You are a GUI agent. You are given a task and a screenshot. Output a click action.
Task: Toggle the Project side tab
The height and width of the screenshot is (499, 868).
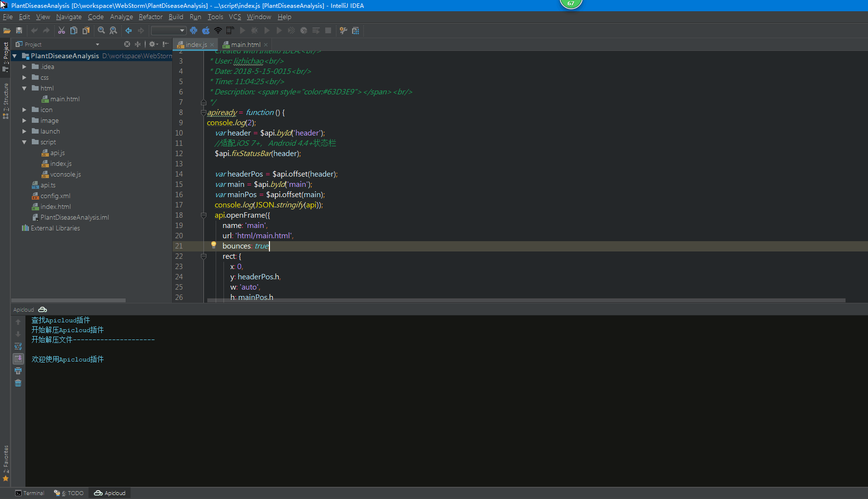[5, 56]
